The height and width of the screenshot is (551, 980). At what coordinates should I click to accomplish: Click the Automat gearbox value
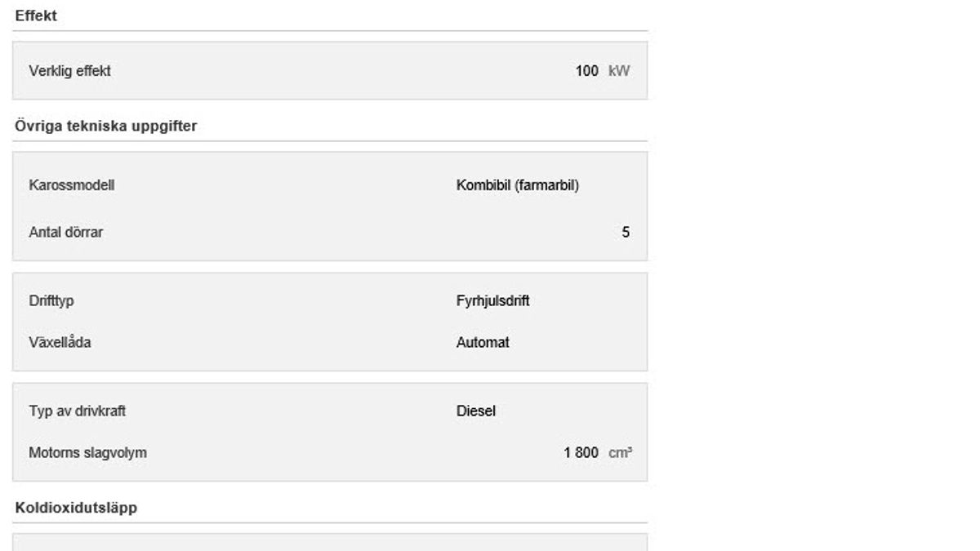482,343
